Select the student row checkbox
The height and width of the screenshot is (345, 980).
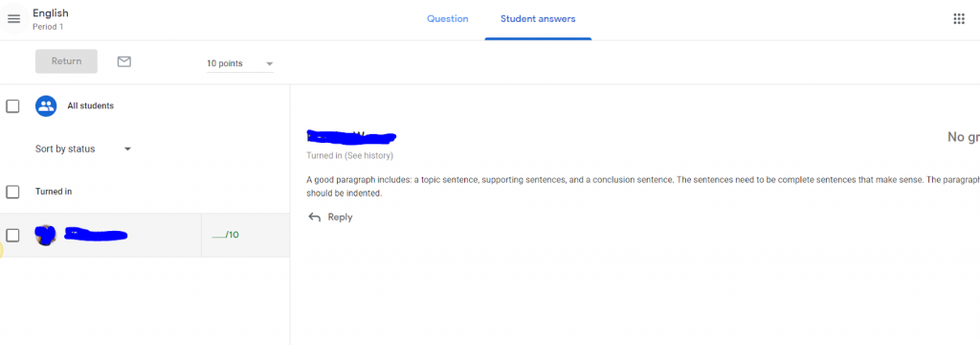[12, 235]
